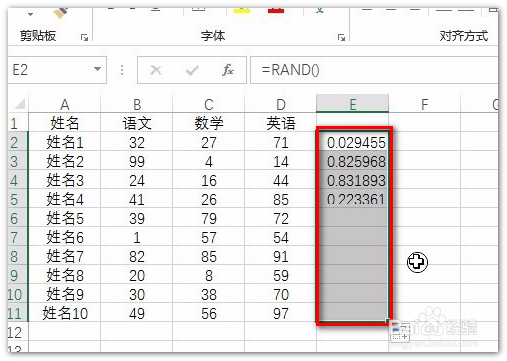Click cell with header 姓名

65,123
